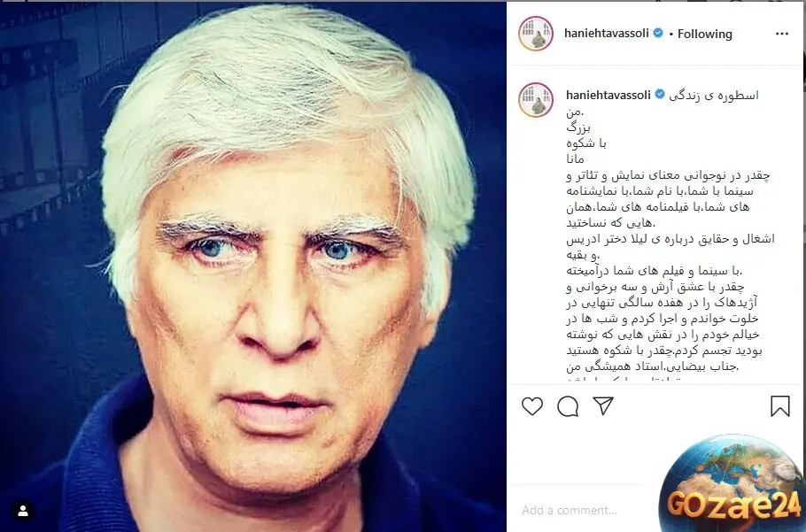Image resolution: width=806 pixels, height=532 pixels.
Task: Open comments via the speech bubble icon
Action: click(x=568, y=406)
